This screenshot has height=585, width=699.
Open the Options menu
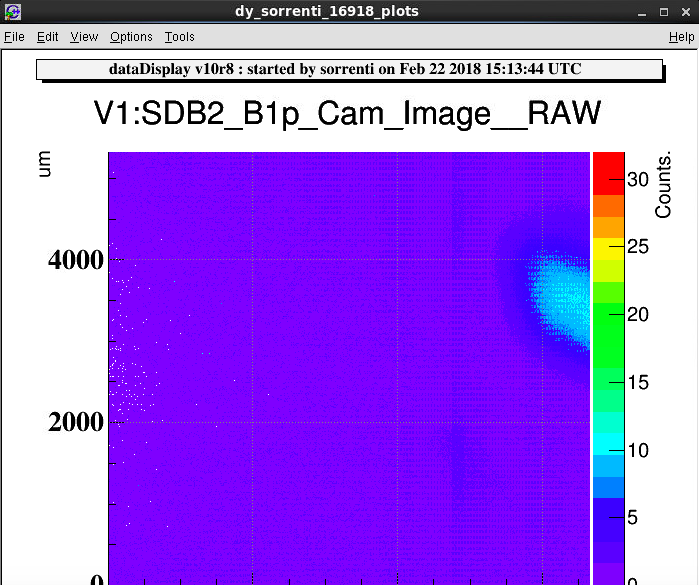click(131, 37)
